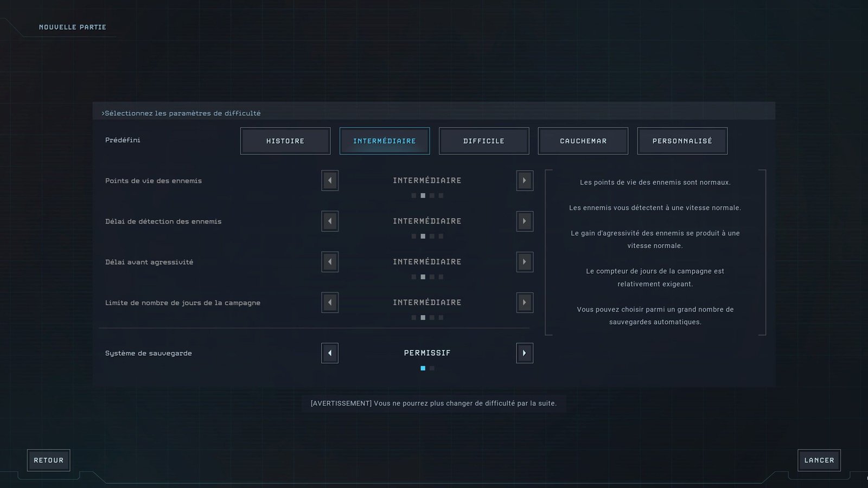Choose the Intermédiaire difficulty preset

[x=385, y=141]
